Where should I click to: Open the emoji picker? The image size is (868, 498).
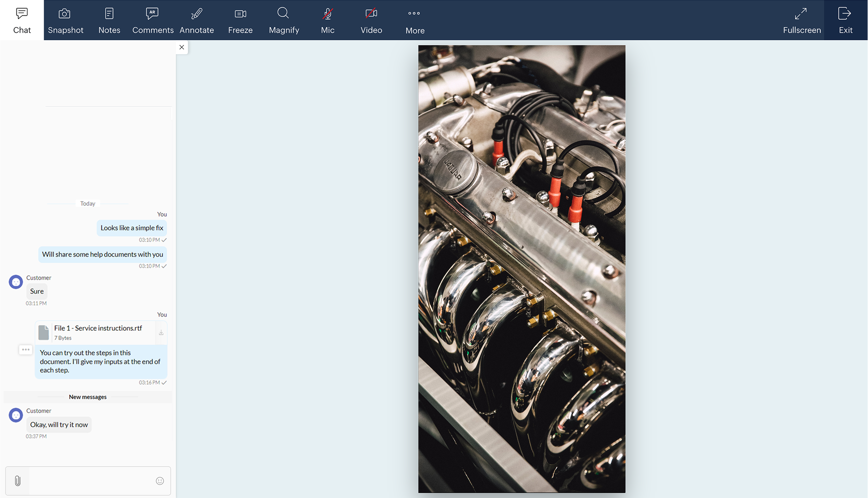[160, 481]
